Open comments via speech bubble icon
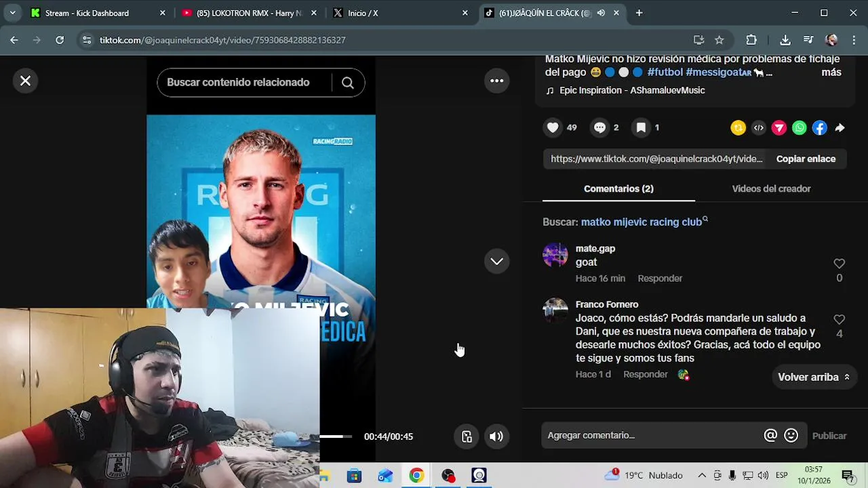The image size is (868, 488). click(599, 127)
